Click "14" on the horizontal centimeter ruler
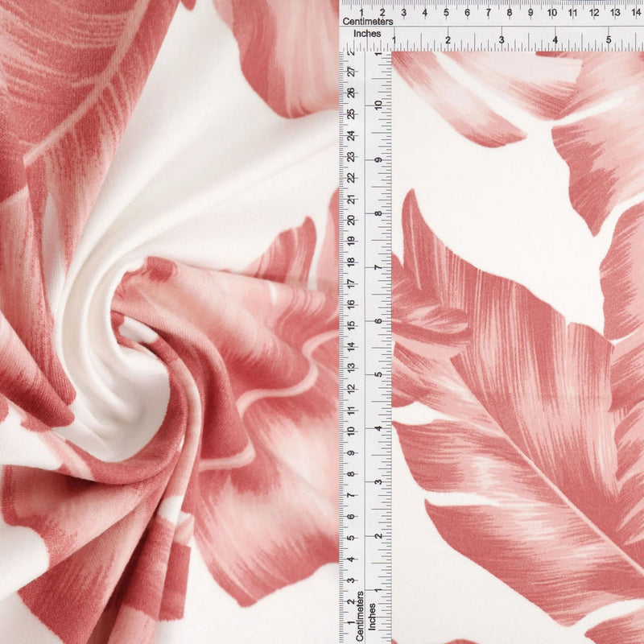Screen dimensions: 644x644 click(x=636, y=13)
